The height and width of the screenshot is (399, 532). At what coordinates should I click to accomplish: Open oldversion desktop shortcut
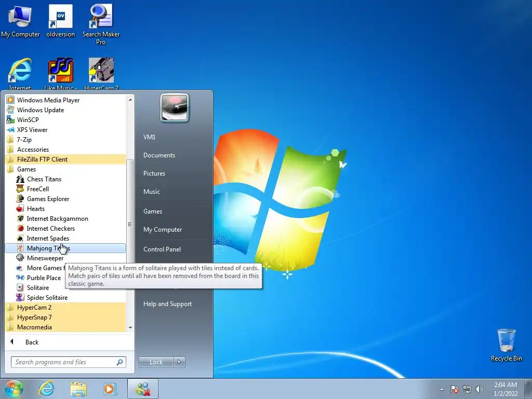[x=60, y=21]
